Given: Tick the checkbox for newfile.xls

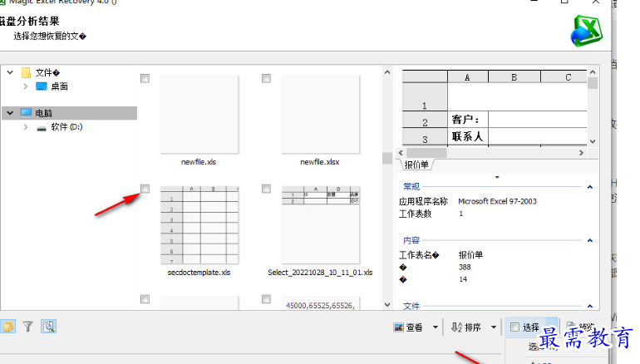Looking at the screenshot, I should [x=145, y=78].
